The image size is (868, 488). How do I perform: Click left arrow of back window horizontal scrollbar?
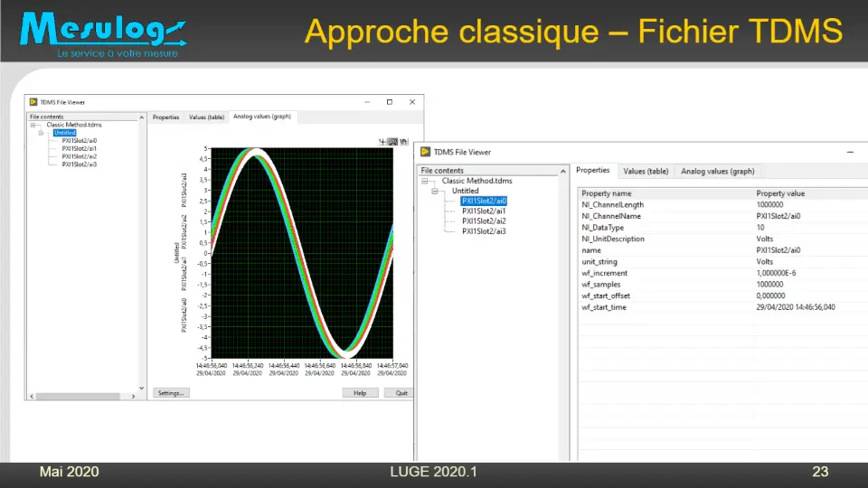click(32, 396)
